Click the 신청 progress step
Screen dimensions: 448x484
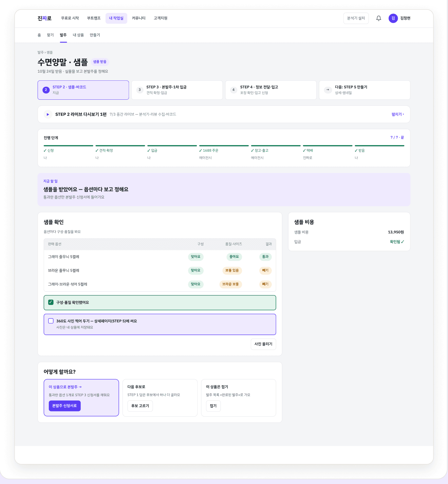click(x=68, y=153)
